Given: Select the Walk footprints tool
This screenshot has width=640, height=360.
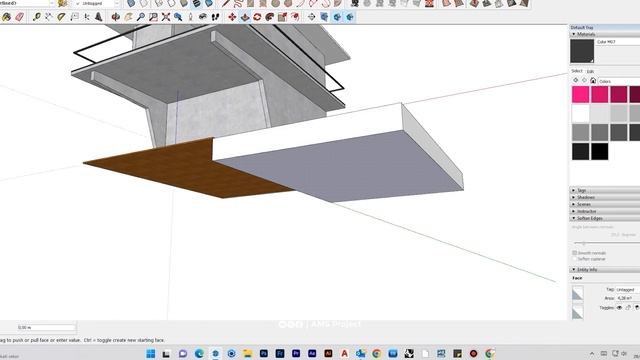Looking at the screenshot, I should (216, 17).
